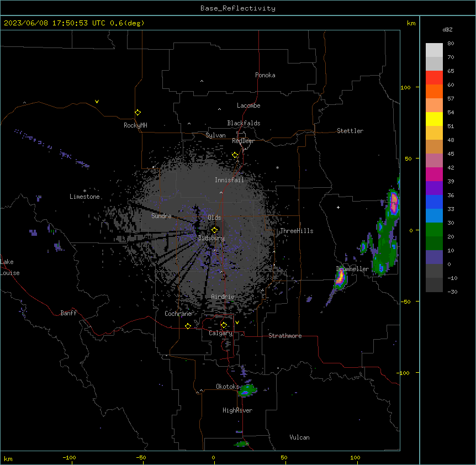Screen dimensions: 476x465
Task: Click the yellow diamond marker above RockyMH
Action: coord(137,113)
